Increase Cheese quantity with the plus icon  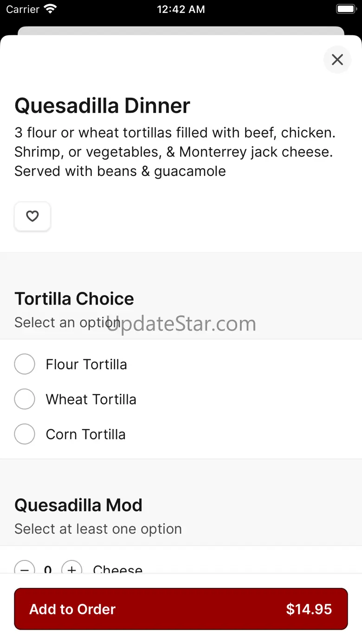pyautogui.click(x=71, y=568)
